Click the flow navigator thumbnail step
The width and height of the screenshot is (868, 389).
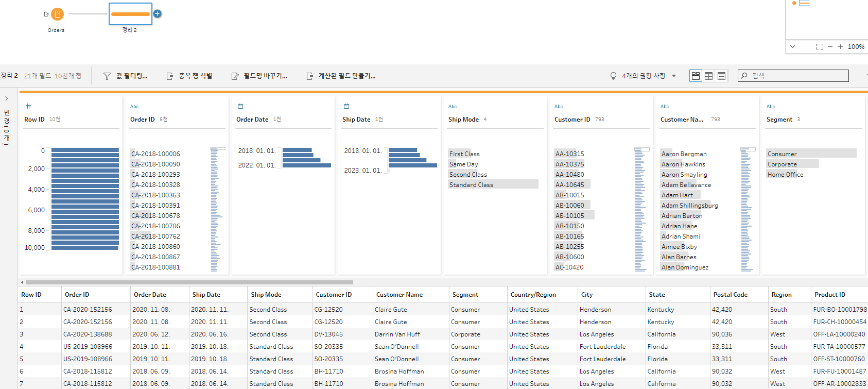click(804, 3)
